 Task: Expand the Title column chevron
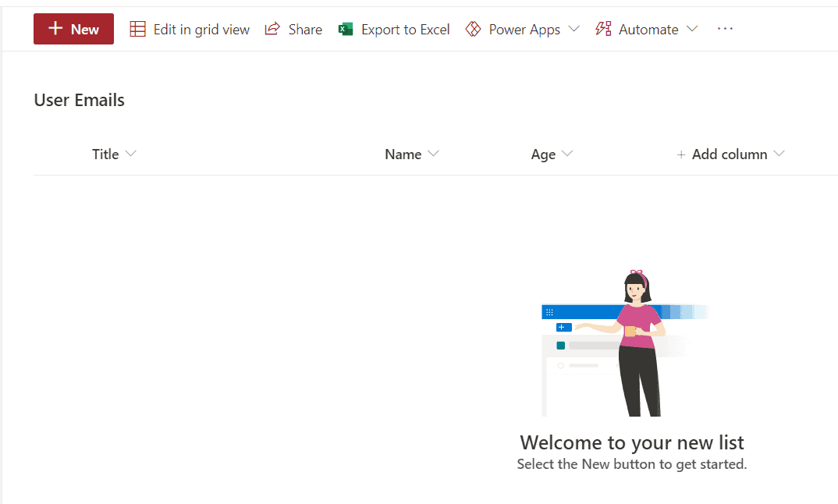[130, 154]
